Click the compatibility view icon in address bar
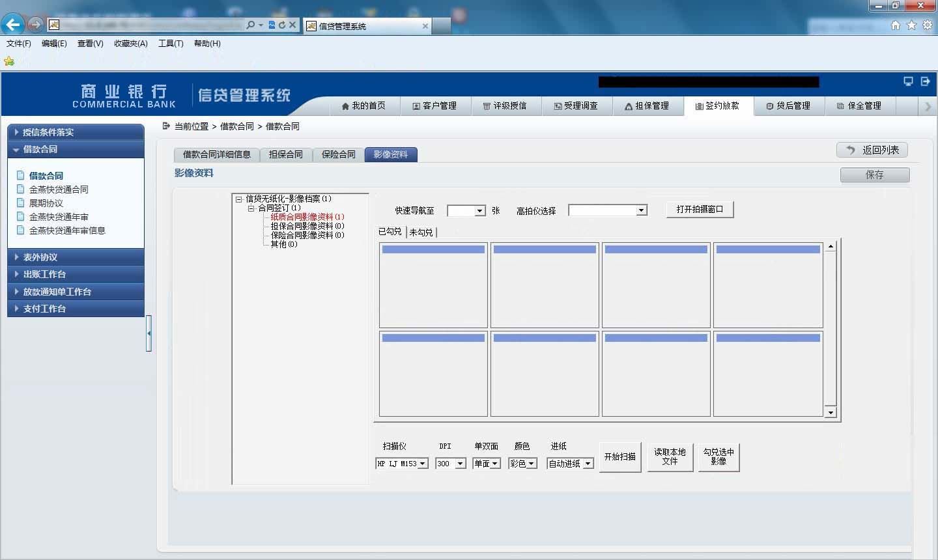938x560 pixels. [x=272, y=25]
